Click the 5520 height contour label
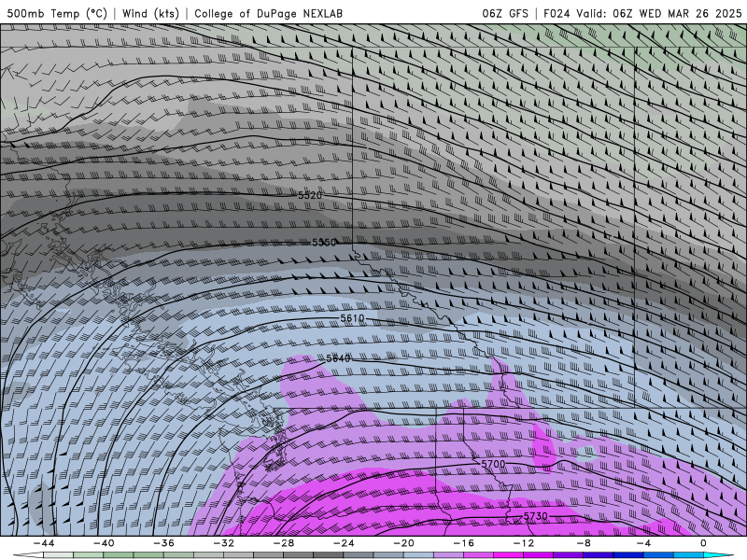747x560 pixels. tap(310, 195)
